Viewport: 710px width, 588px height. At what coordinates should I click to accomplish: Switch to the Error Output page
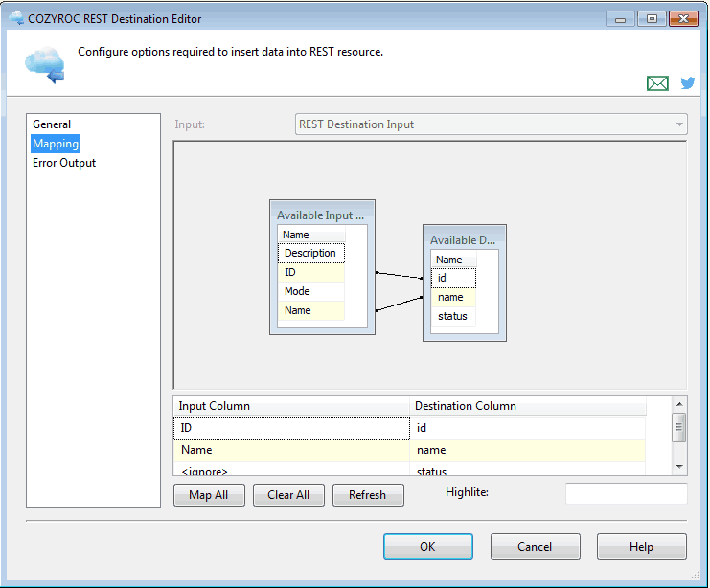[64, 163]
